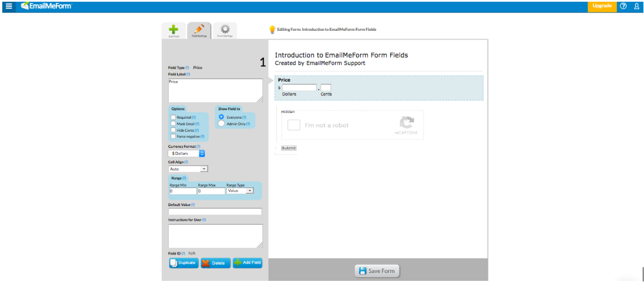
Task: Switch to the Add Field tab
Action: coord(174,31)
